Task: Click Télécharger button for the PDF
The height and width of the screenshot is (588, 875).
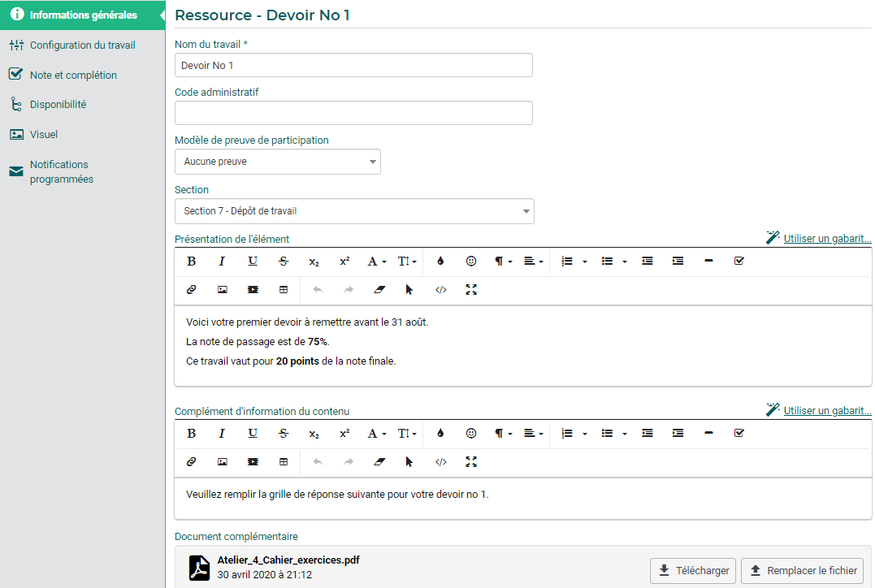Action: pyautogui.click(x=693, y=571)
